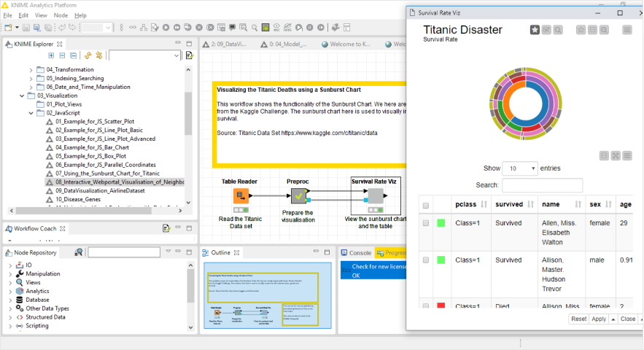
Task: Click the Survival Rate Viz node on canvas
Action: pyautogui.click(x=376, y=196)
